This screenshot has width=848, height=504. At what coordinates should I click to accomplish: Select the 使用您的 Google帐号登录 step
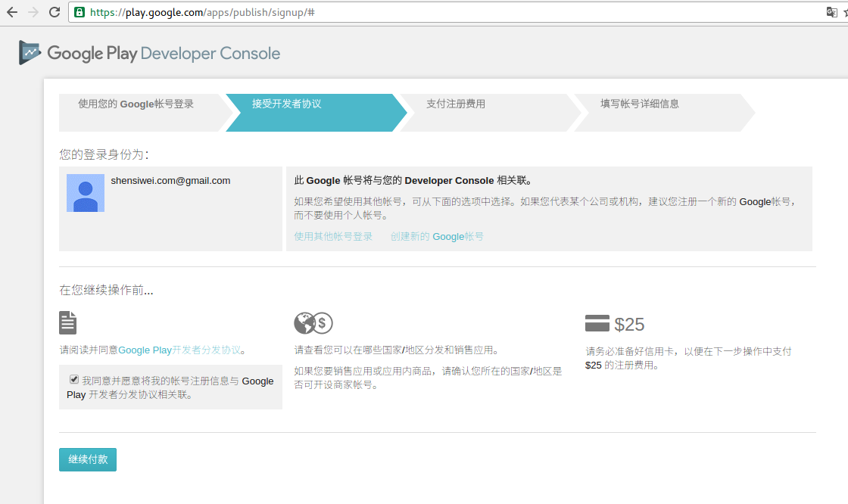[136, 104]
